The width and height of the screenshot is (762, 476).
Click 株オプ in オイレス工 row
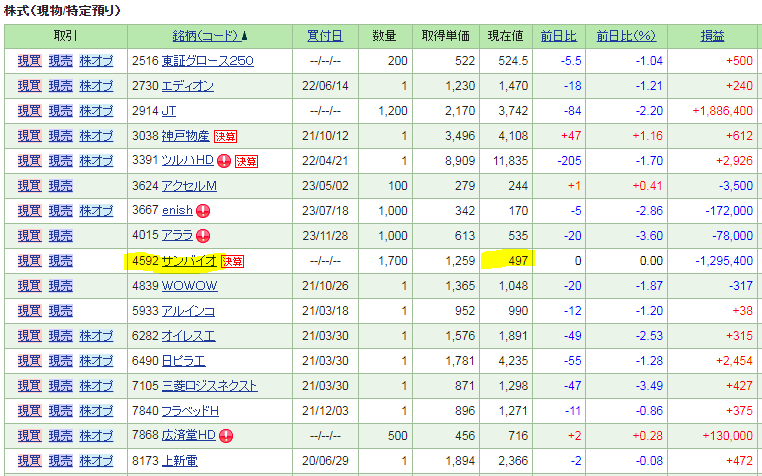(x=96, y=335)
